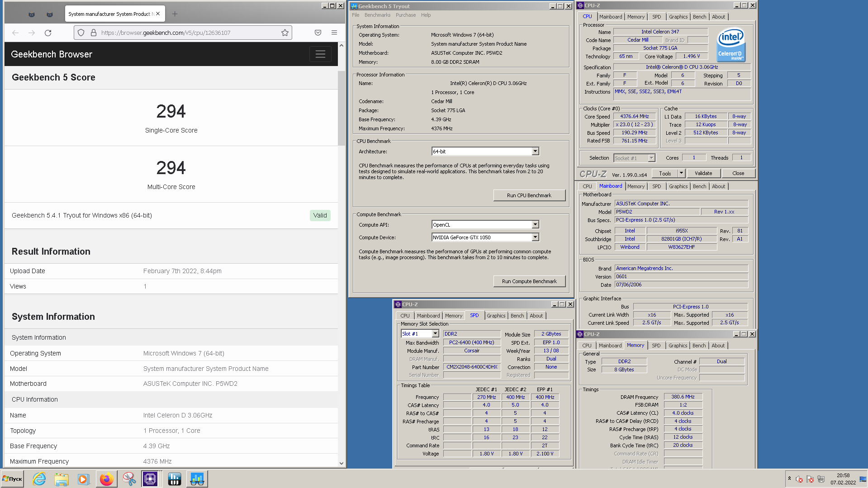The image size is (868, 488).
Task: Open a new Firefox tab
Action: [175, 14]
